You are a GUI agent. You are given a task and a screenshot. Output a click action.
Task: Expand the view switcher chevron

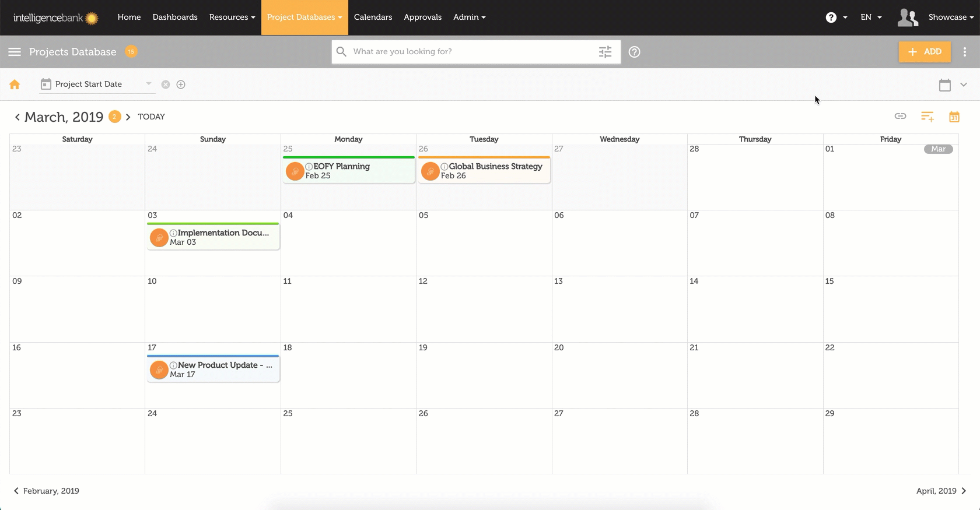[964, 85]
